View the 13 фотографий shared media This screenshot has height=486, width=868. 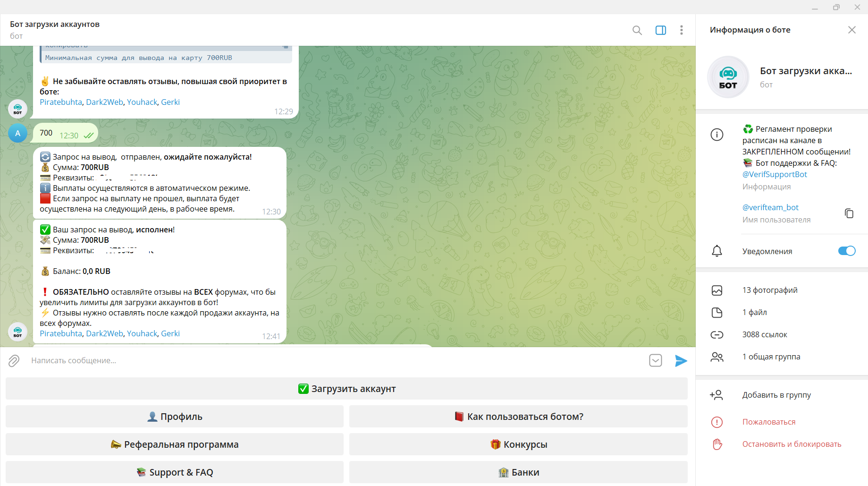point(769,290)
